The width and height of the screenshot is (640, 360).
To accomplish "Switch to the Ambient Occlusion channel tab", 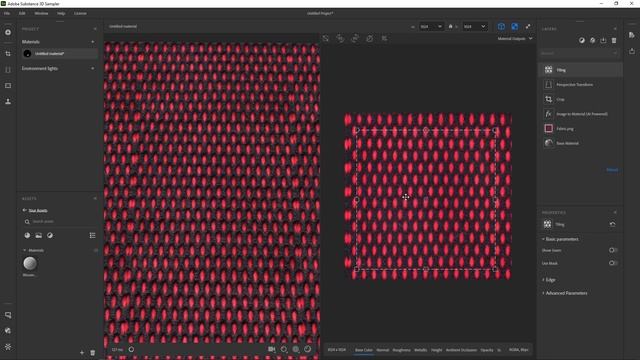I will 461,350.
